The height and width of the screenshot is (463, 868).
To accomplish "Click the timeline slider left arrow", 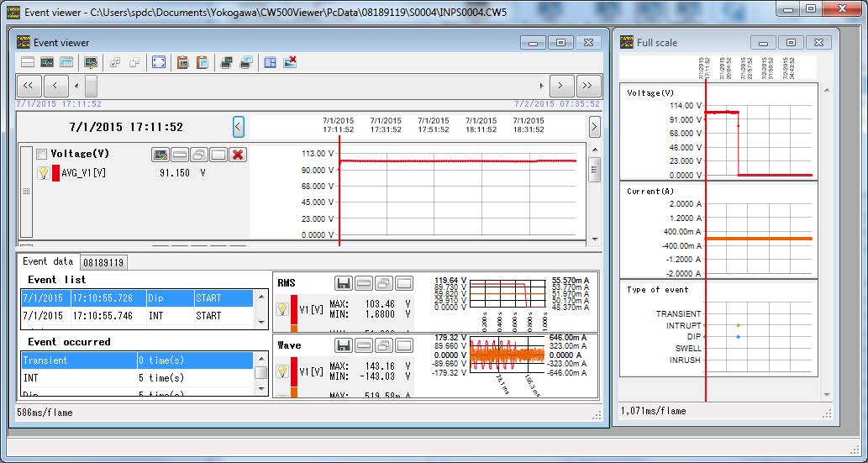I will [x=76, y=86].
